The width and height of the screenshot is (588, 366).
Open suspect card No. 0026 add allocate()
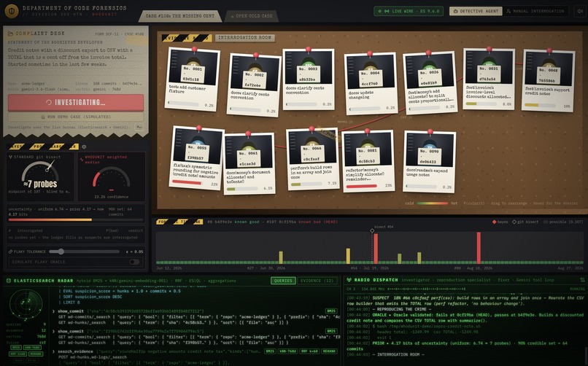pyautogui.click(x=430, y=82)
